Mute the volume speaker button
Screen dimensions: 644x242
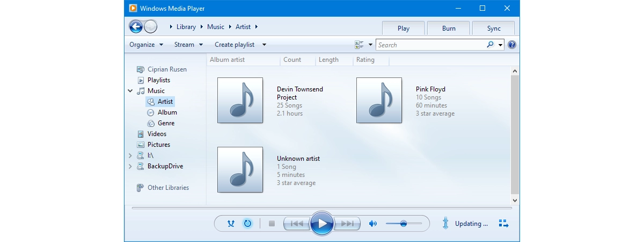373,223
